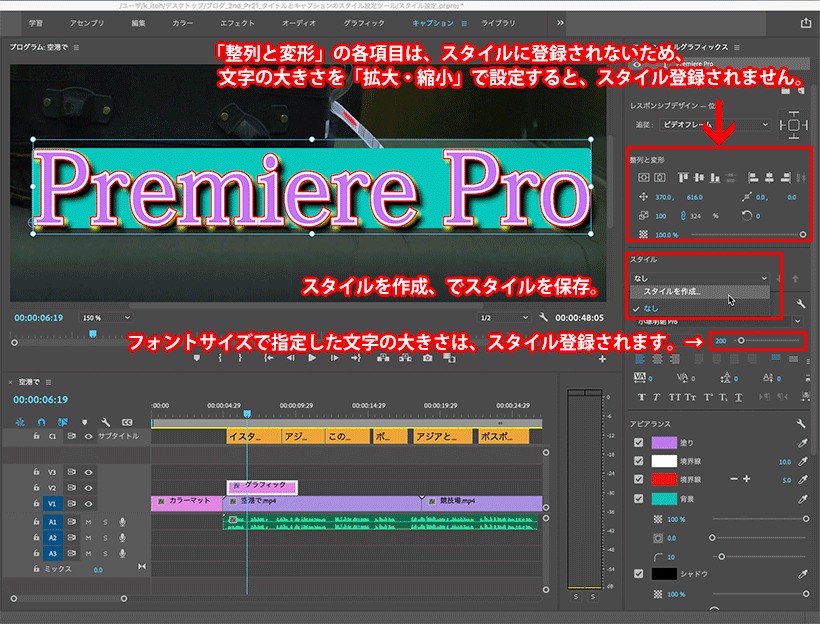
Task: Switch to エフェクト workspace
Action: (x=237, y=23)
